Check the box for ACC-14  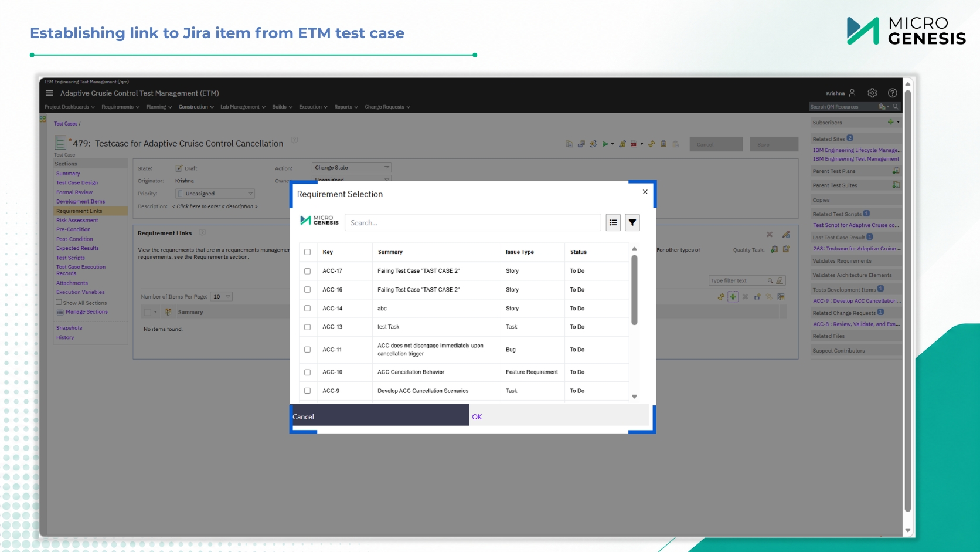click(307, 309)
